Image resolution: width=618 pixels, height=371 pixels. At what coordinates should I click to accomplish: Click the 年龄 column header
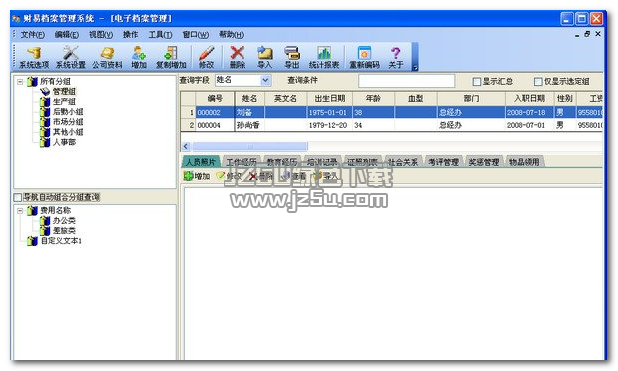click(373, 99)
